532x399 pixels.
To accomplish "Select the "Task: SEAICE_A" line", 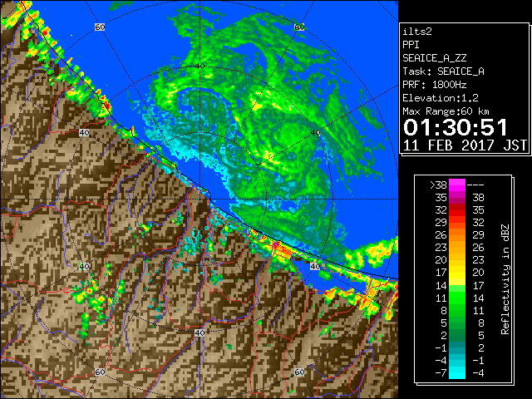I will (x=443, y=71).
